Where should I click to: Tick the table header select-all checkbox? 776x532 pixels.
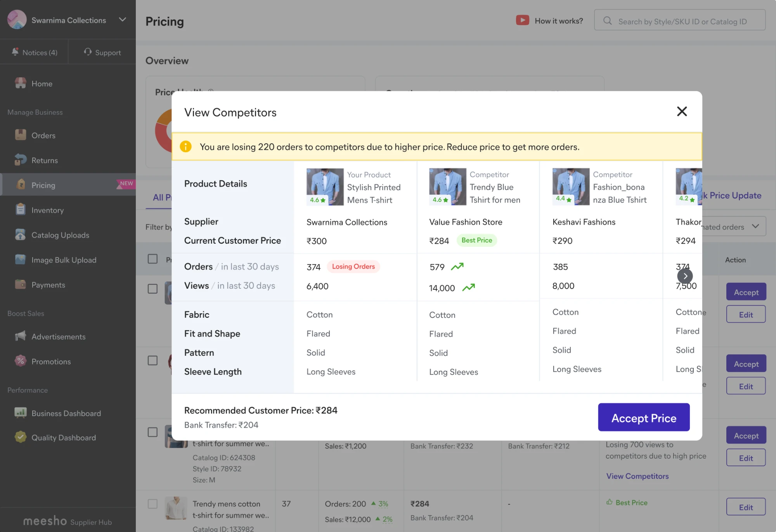click(152, 259)
